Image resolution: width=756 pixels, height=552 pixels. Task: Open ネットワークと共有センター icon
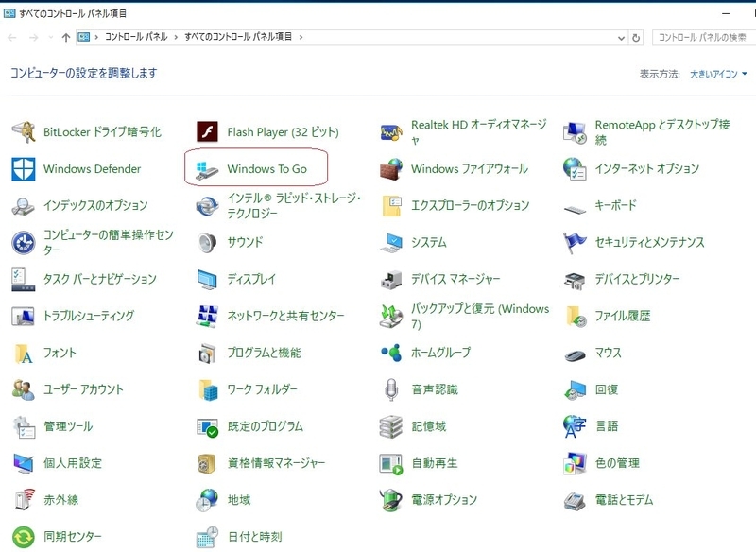tap(207, 316)
